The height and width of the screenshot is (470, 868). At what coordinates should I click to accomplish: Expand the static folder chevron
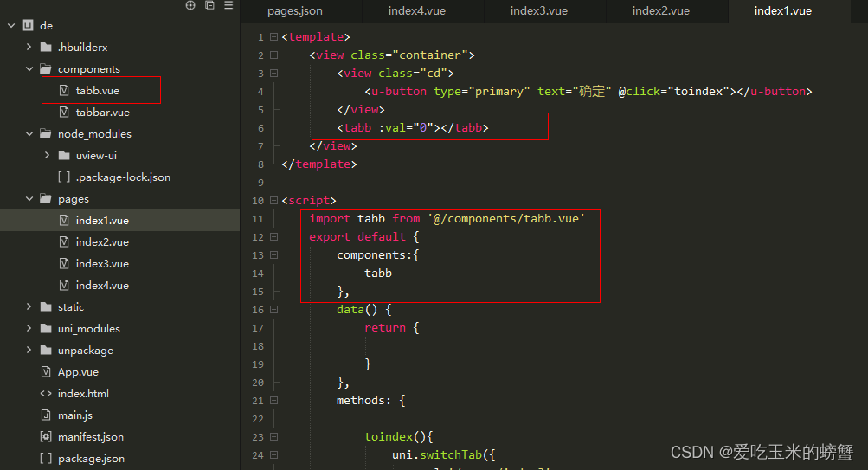[29, 306]
